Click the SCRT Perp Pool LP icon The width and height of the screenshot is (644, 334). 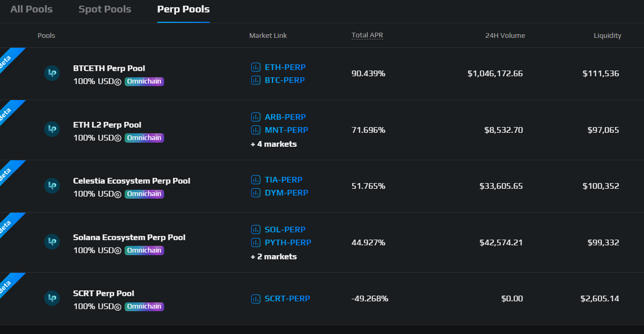click(x=51, y=298)
